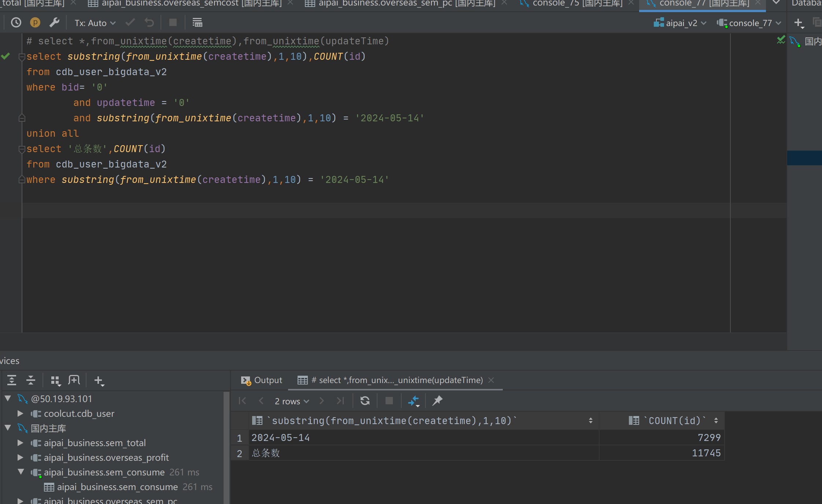Image resolution: width=822 pixels, height=504 pixels.
Task: Collapse the @50.19.93.101 tree node
Action: click(x=8, y=398)
